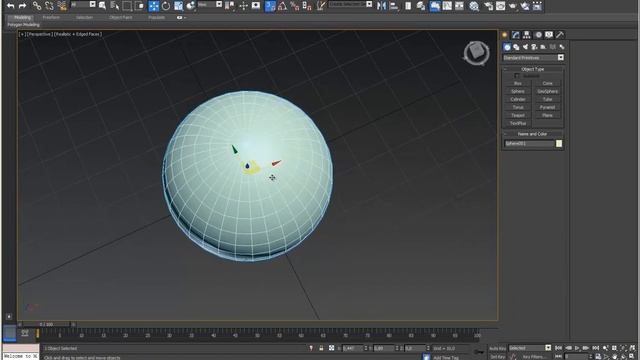Click the Cylinder primitive button

point(518,99)
